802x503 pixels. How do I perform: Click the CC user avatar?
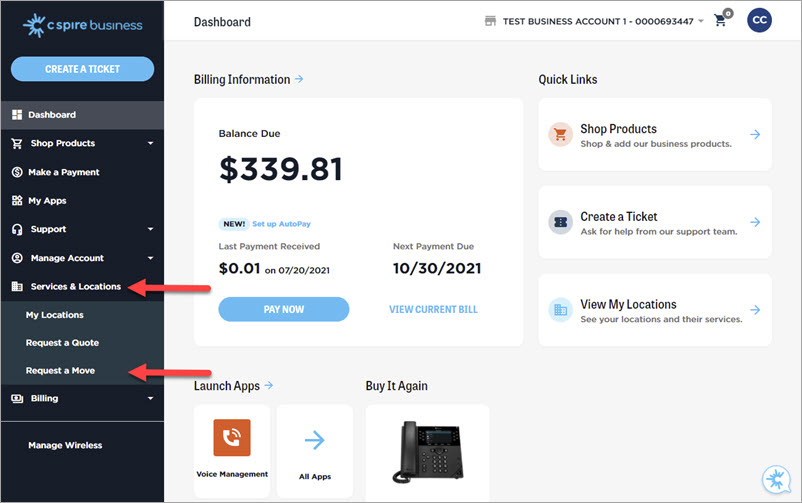(759, 21)
